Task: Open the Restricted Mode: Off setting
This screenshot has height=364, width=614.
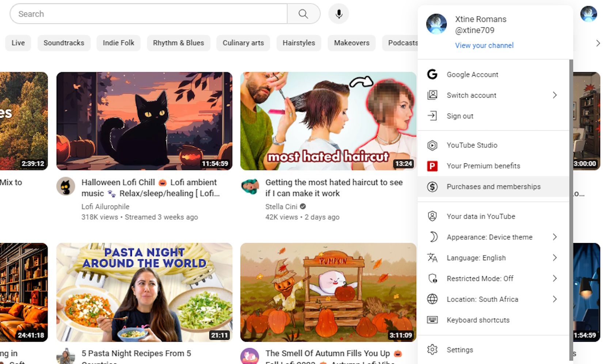Action: [x=480, y=279]
